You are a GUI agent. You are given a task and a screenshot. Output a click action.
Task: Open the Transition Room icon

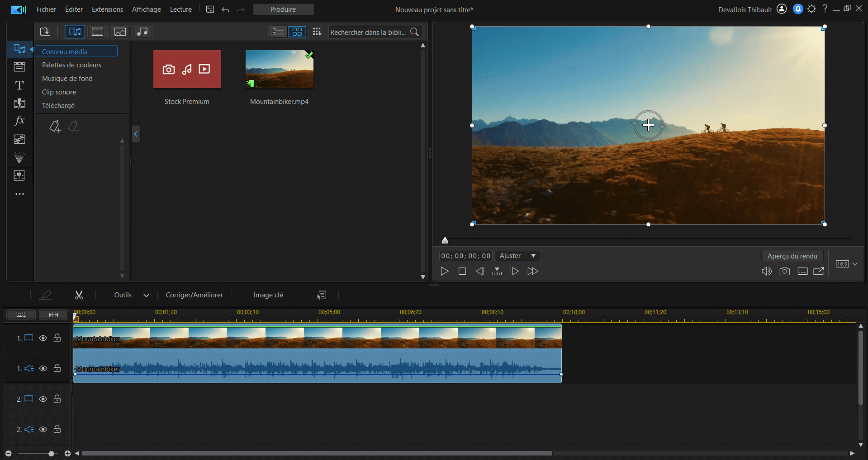point(19,103)
